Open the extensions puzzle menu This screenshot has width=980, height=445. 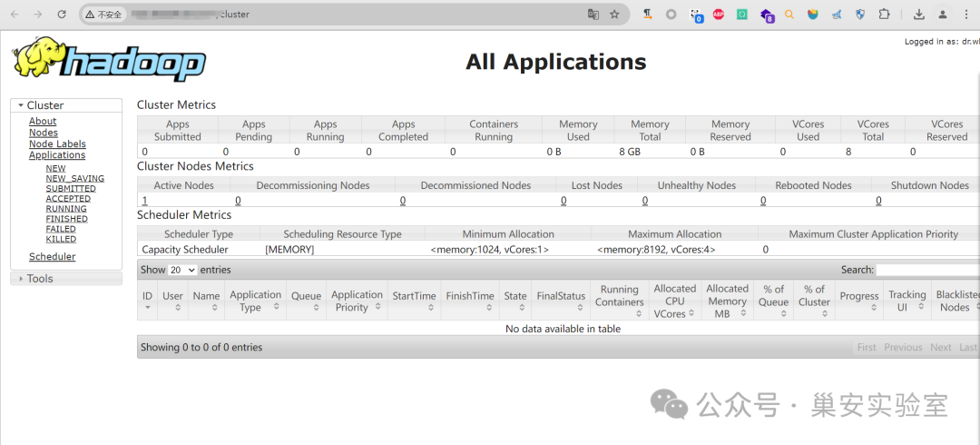884,15
